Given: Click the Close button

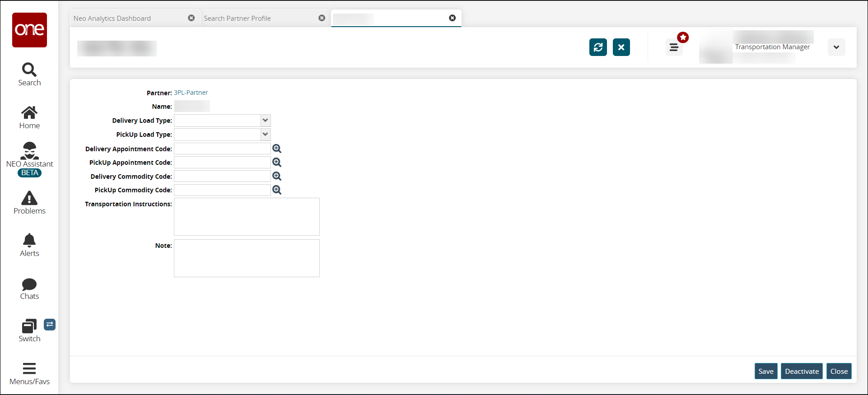Looking at the screenshot, I should pos(839,371).
